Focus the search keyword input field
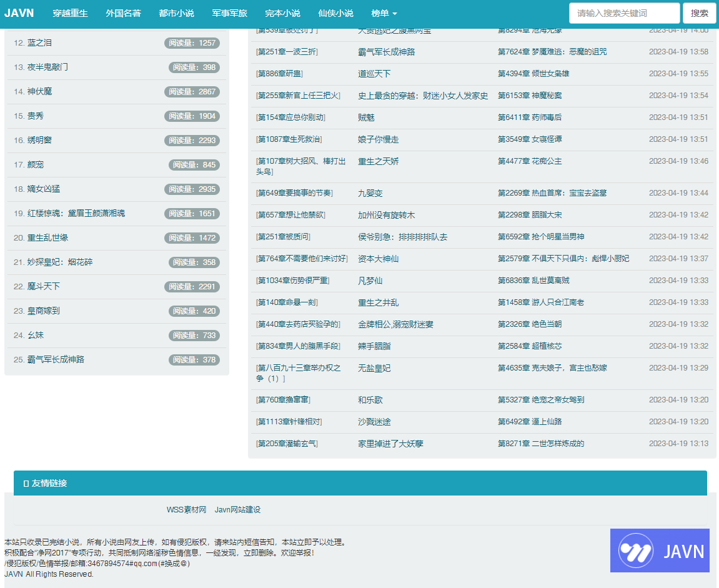The height and width of the screenshot is (588, 719). point(624,13)
